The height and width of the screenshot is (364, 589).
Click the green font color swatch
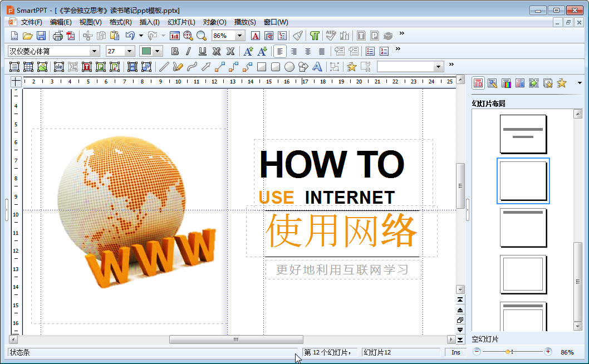pos(146,51)
